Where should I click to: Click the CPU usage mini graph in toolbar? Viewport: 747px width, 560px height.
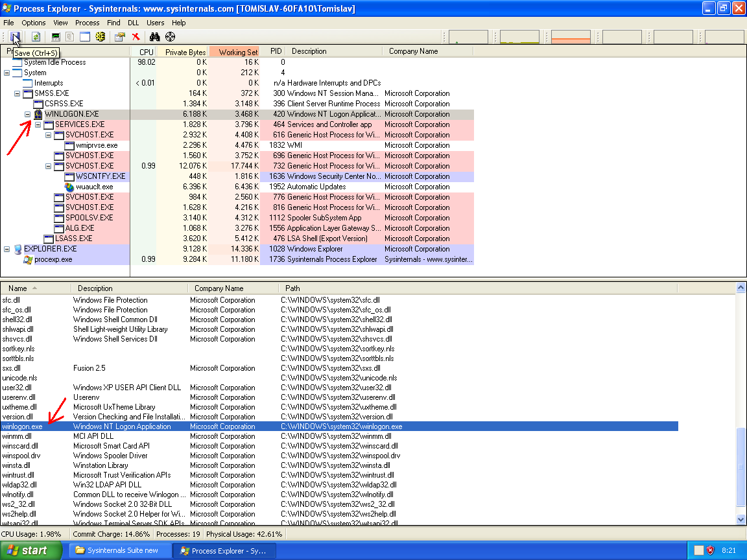tap(468, 37)
